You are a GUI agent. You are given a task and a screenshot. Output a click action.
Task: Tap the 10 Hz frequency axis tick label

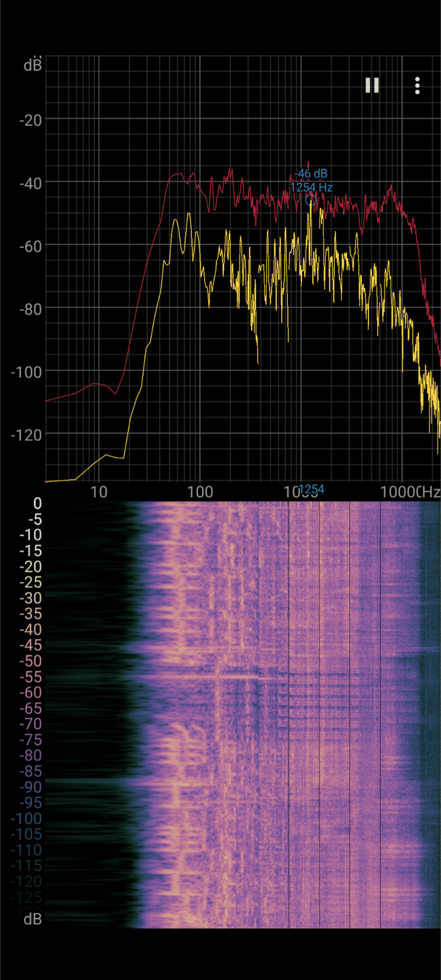point(99,492)
